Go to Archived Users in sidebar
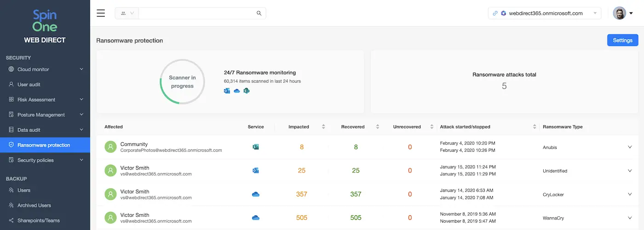Screen dimensions: 644x230 (34, 205)
